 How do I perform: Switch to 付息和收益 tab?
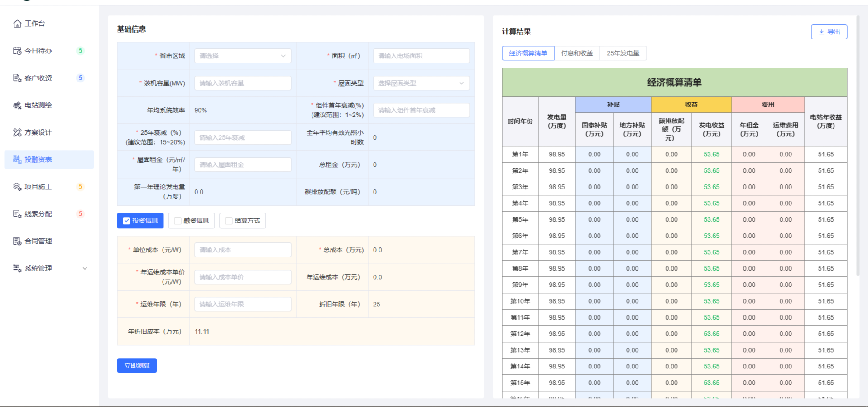(x=577, y=53)
